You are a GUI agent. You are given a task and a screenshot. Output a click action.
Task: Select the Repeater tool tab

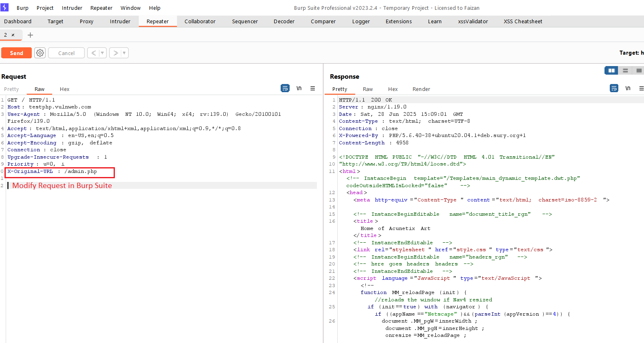[158, 21]
